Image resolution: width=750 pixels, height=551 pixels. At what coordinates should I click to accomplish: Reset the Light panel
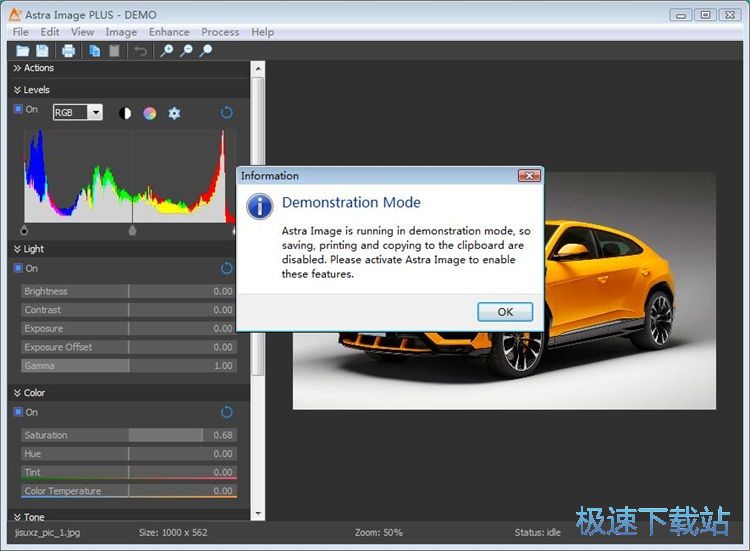(226, 268)
